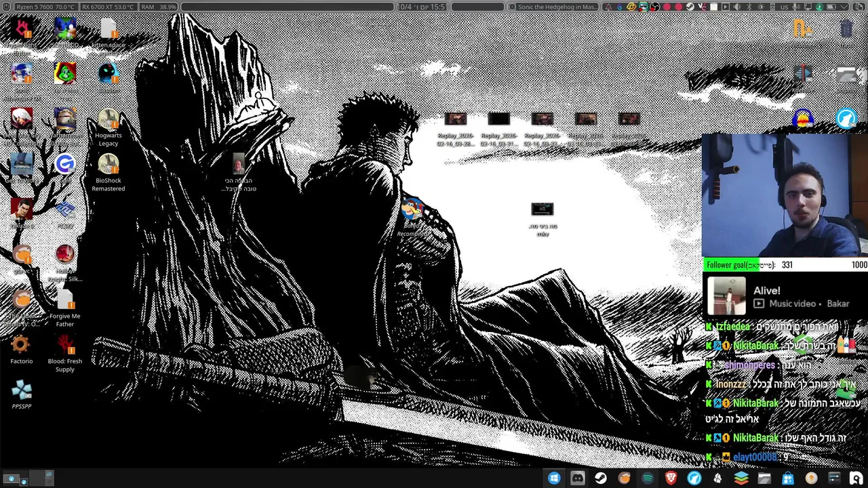Open the squirrel browser icon in taskbar
868x488 pixels.
[x=624, y=479]
